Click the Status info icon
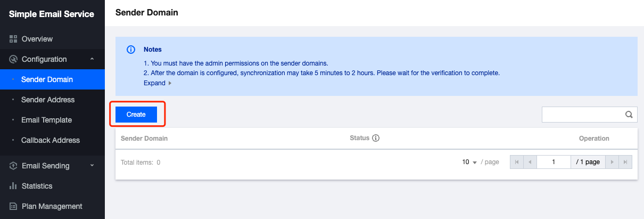This screenshot has width=644, height=219. pyautogui.click(x=376, y=139)
